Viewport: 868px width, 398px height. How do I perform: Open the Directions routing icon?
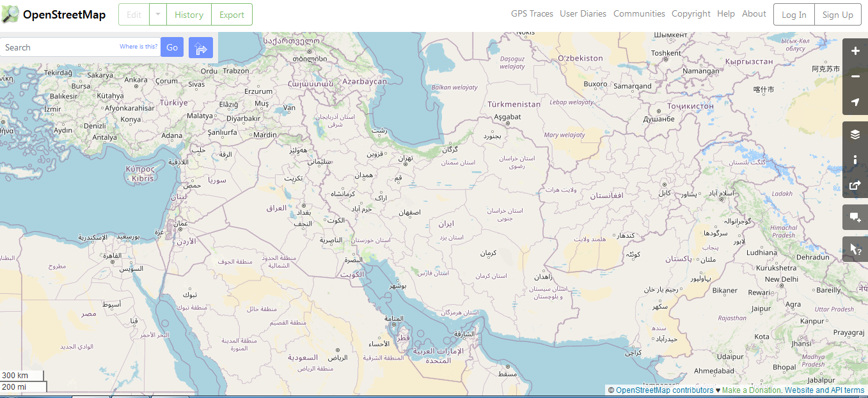tap(201, 47)
